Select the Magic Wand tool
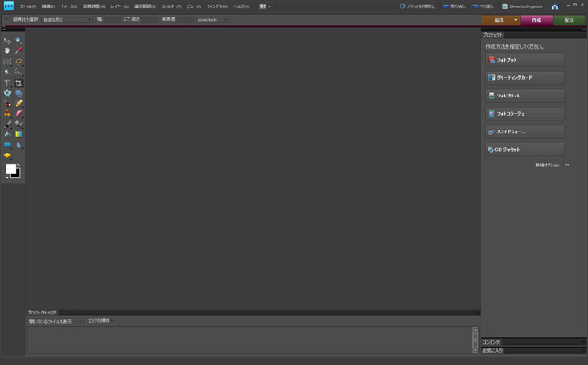 click(7, 72)
